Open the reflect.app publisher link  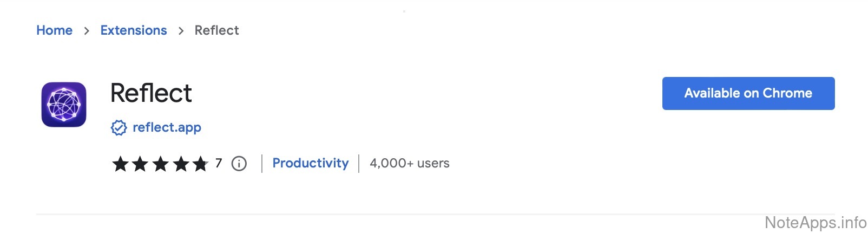pos(167,127)
